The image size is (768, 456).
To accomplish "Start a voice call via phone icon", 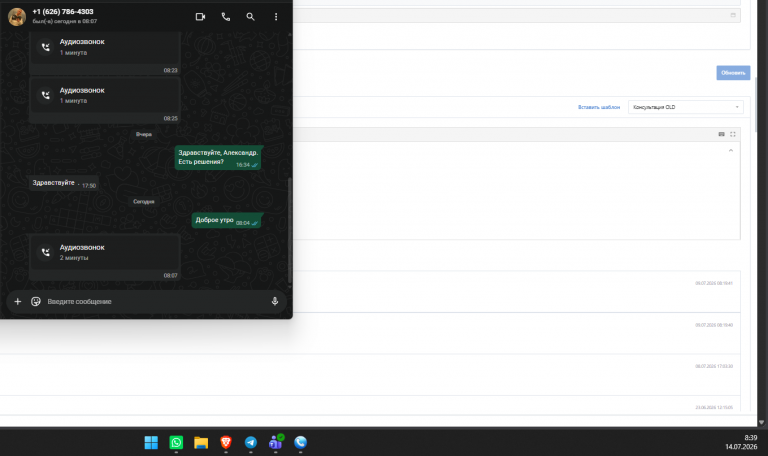I will [225, 17].
